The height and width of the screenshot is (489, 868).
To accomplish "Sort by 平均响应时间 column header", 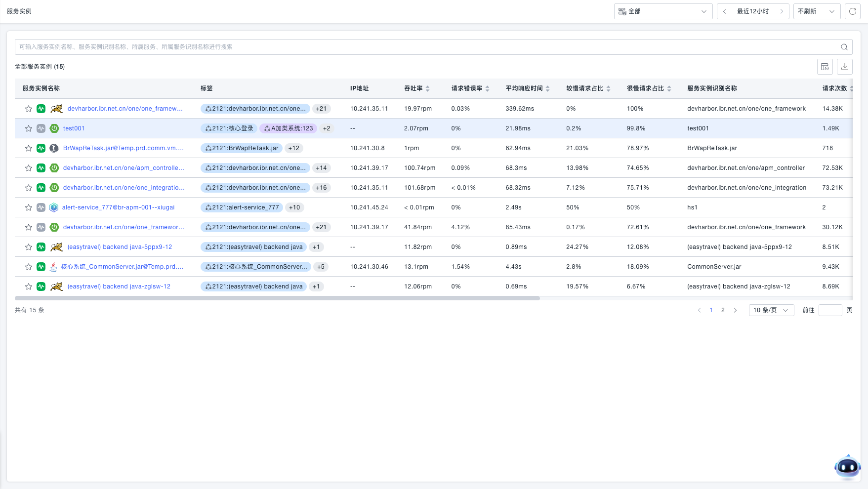I will 524,88.
